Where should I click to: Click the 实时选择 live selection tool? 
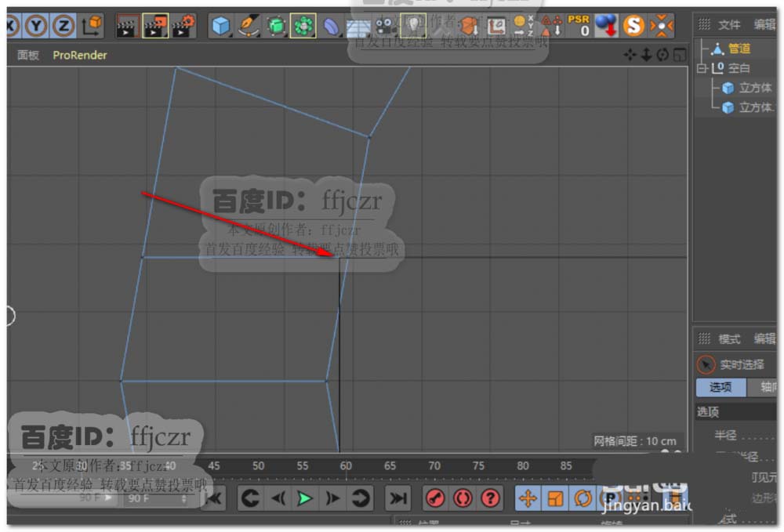point(742,364)
